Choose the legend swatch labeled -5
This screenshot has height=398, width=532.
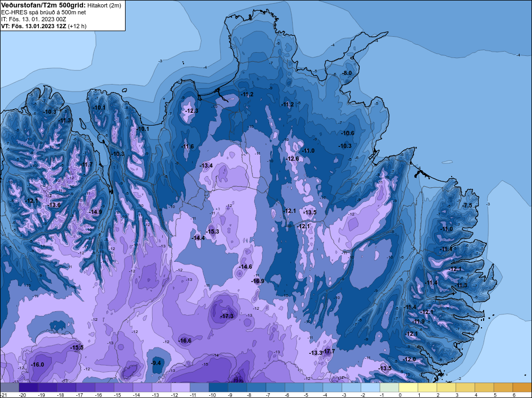[313, 387]
